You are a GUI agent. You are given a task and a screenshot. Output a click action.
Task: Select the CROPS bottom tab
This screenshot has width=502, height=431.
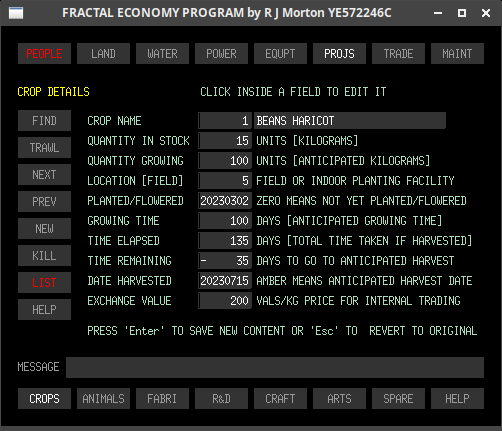point(44,399)
